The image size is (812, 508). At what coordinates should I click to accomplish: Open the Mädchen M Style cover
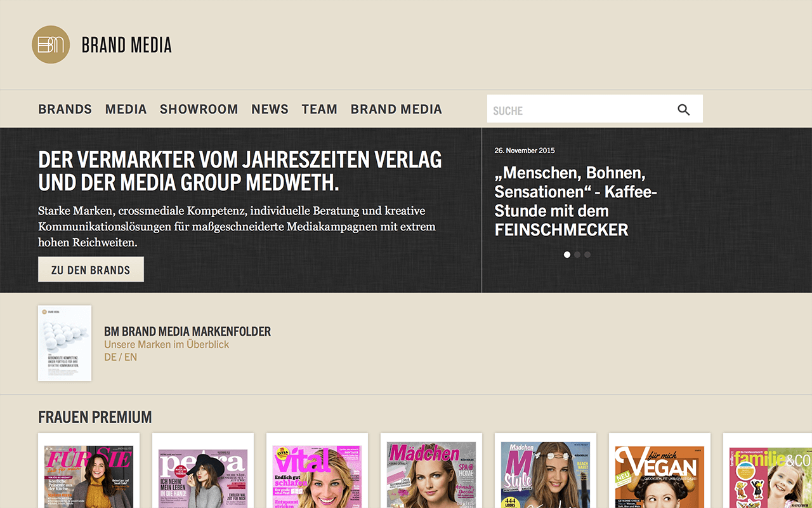pos(546,471)
